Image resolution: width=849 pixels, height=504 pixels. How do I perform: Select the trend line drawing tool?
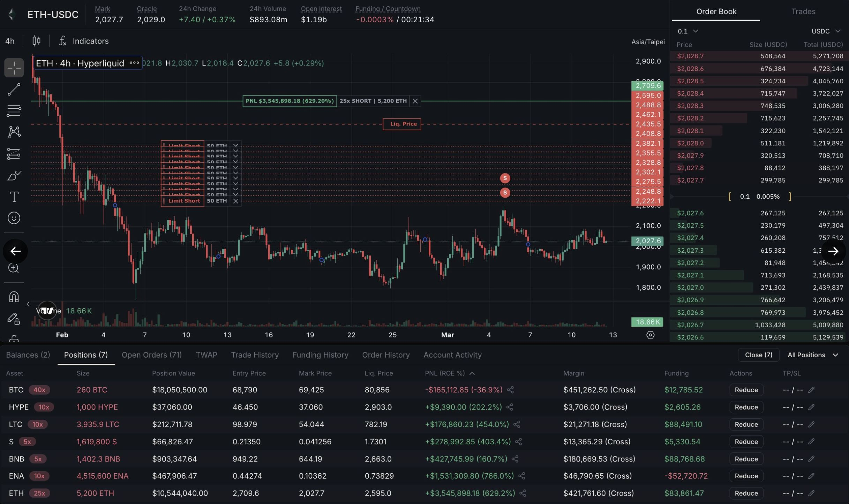point(14,89)
